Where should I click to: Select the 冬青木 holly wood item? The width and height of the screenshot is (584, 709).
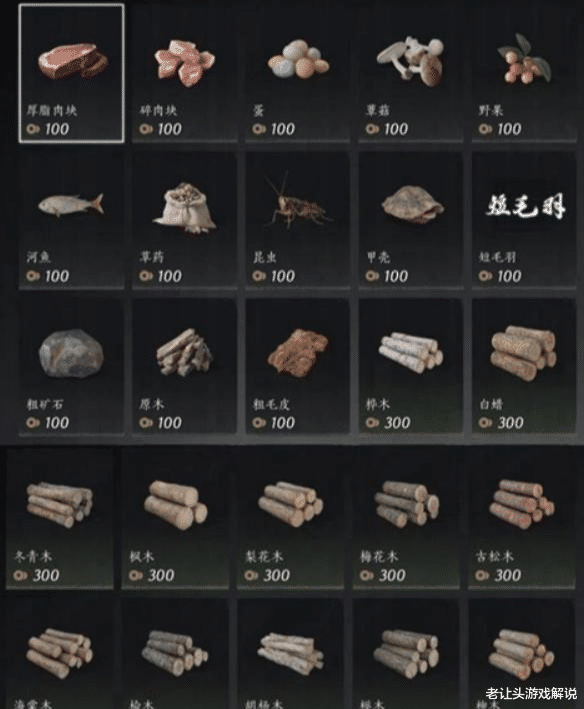60,519
